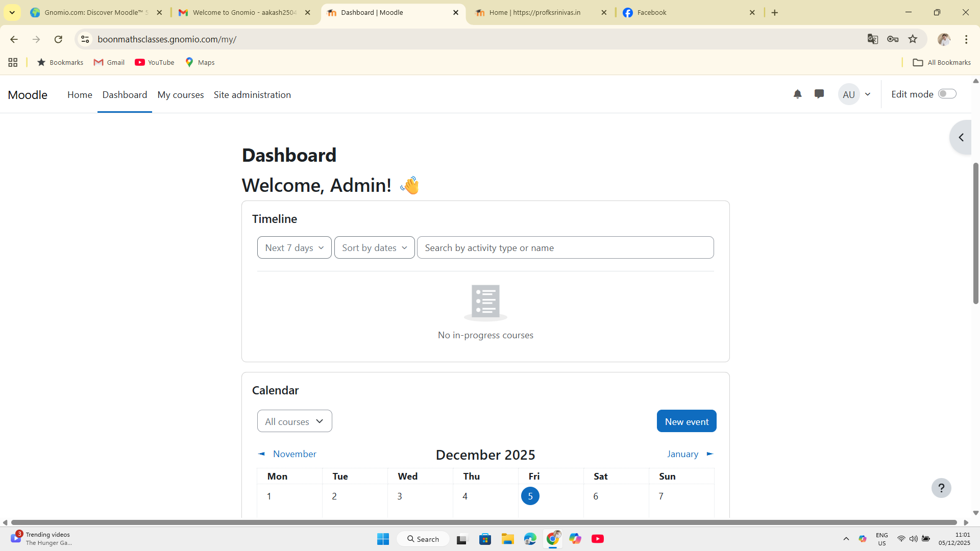Screen dimensions: 980x551
Task: Toggle Edit mode switch on
Action: point(947,94)
